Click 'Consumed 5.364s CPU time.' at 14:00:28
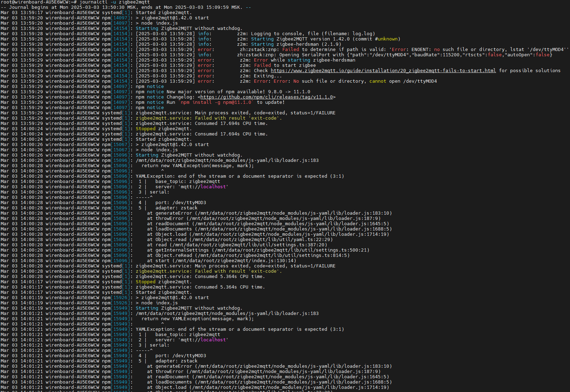570x392 pixels. point(230,277)
